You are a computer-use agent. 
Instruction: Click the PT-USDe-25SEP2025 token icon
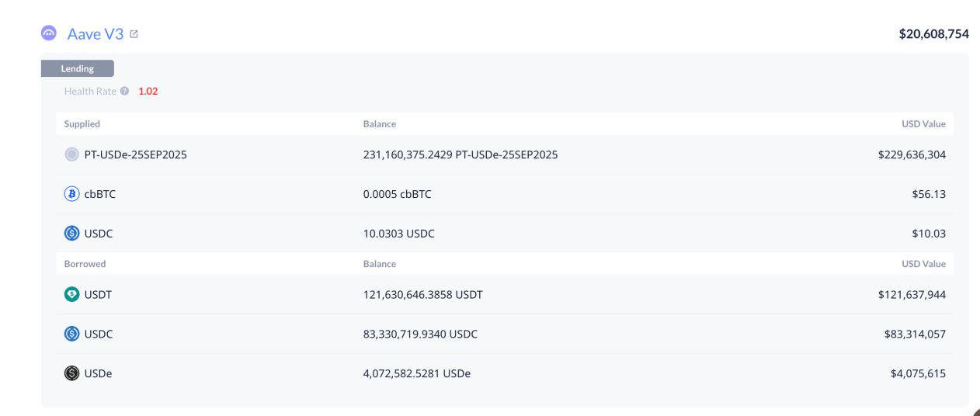(x=71, y=154)
